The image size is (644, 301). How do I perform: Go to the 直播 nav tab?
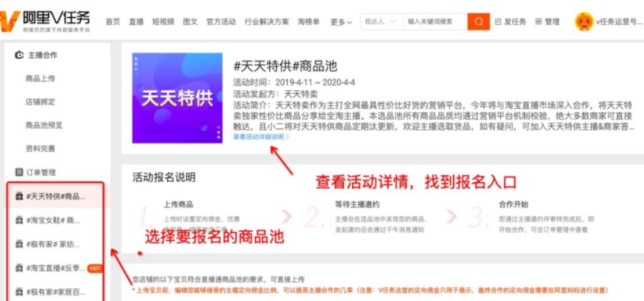(136, 21)
